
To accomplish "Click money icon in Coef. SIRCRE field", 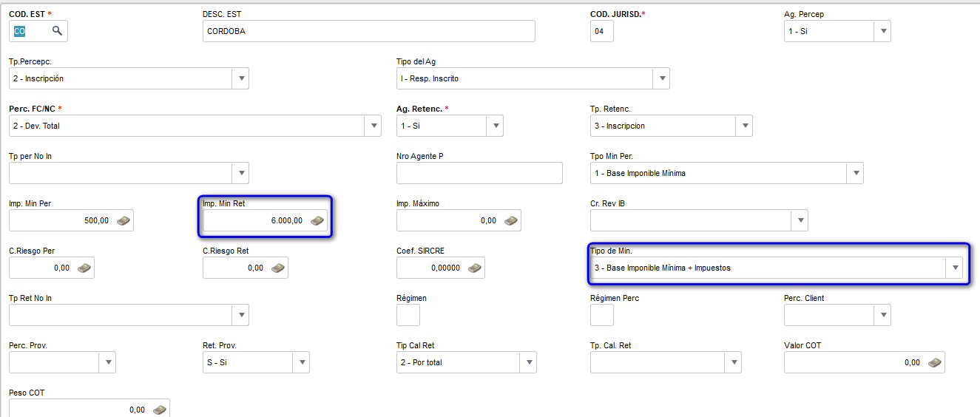I will [475, 268].
